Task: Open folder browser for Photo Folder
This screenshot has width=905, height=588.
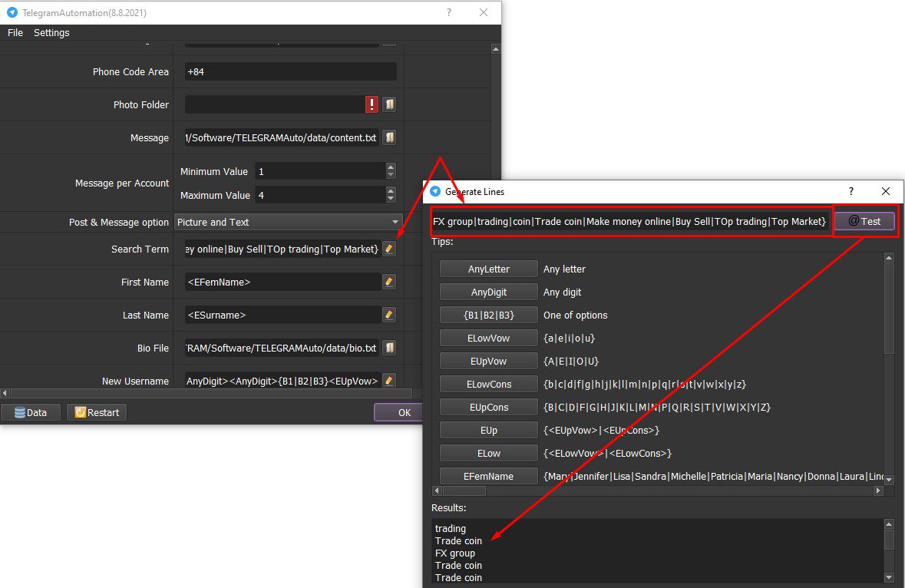Action: pos(390,104)
